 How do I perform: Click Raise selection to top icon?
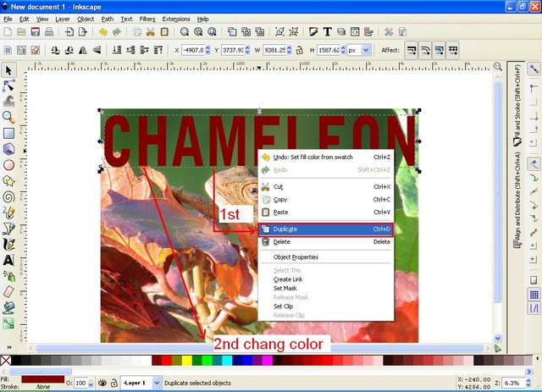(x=158, y=51)
